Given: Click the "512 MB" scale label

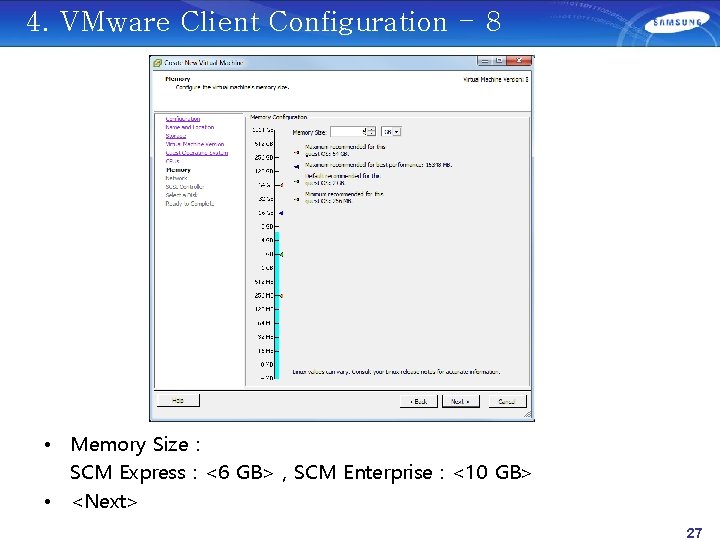Looking at the screenshot, I should point(264,282).
